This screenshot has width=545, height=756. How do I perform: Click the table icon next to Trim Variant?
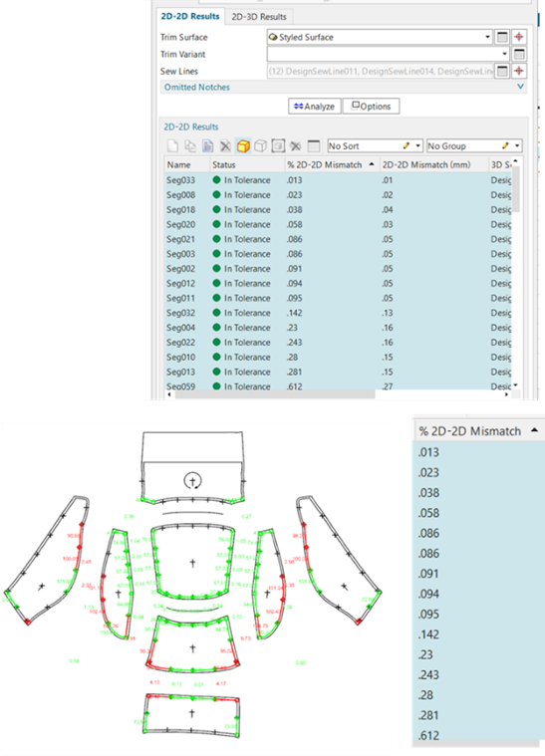519,54
